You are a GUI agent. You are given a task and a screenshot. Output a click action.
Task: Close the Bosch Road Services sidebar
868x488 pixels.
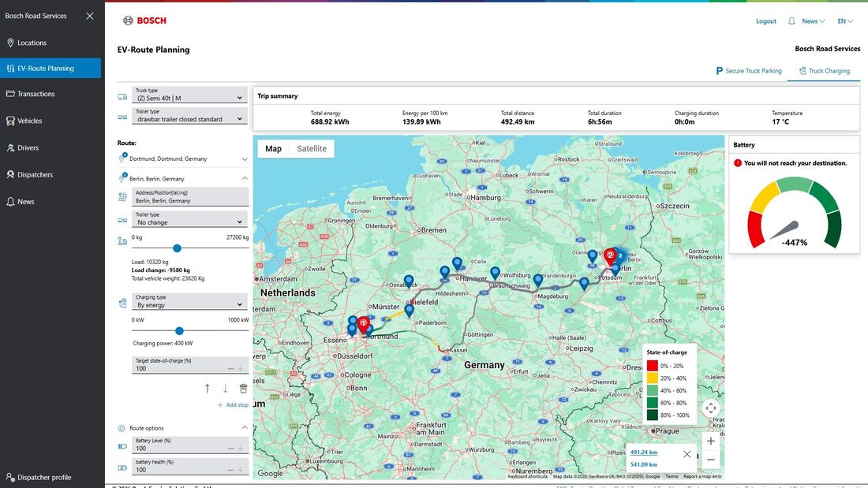[x=90, y=16]
